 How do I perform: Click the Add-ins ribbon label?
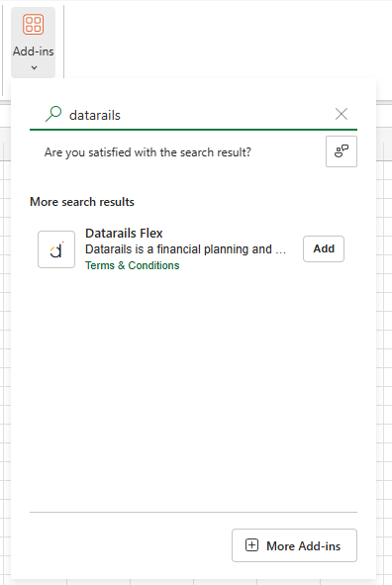(x=34, y=51)
